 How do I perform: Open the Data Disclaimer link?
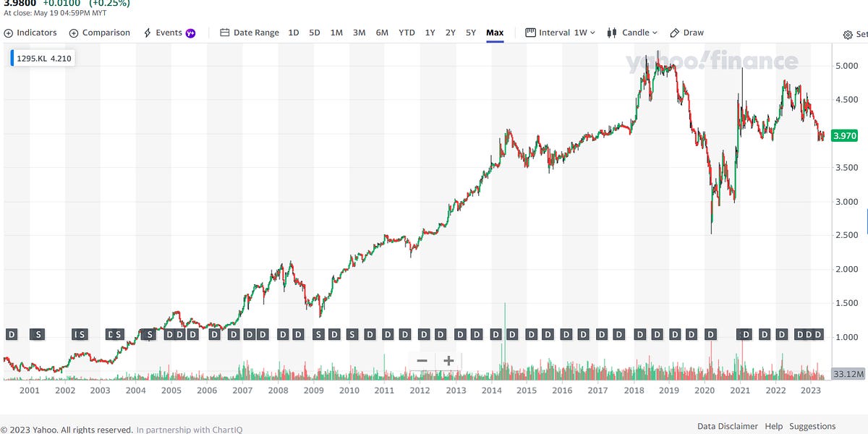(728, 426)
